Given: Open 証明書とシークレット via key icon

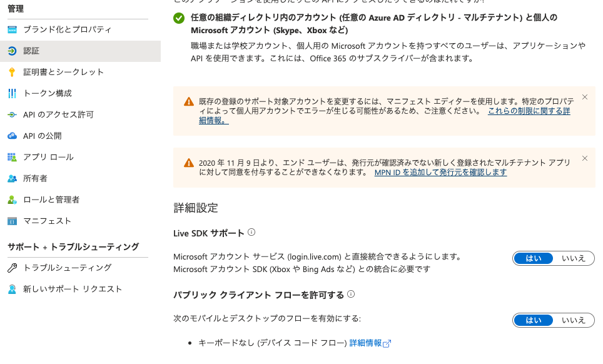Looking at the screenshot, I should pyautogui.click(x=14, y=73).
